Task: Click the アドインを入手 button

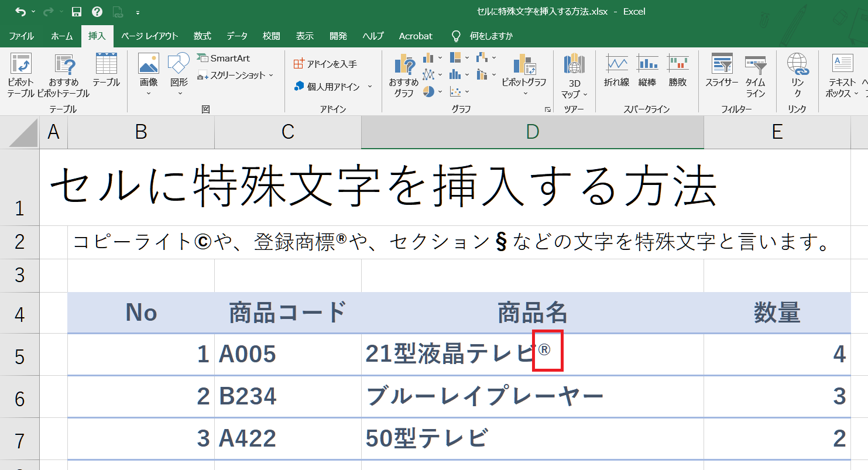Action: [325, 64]
